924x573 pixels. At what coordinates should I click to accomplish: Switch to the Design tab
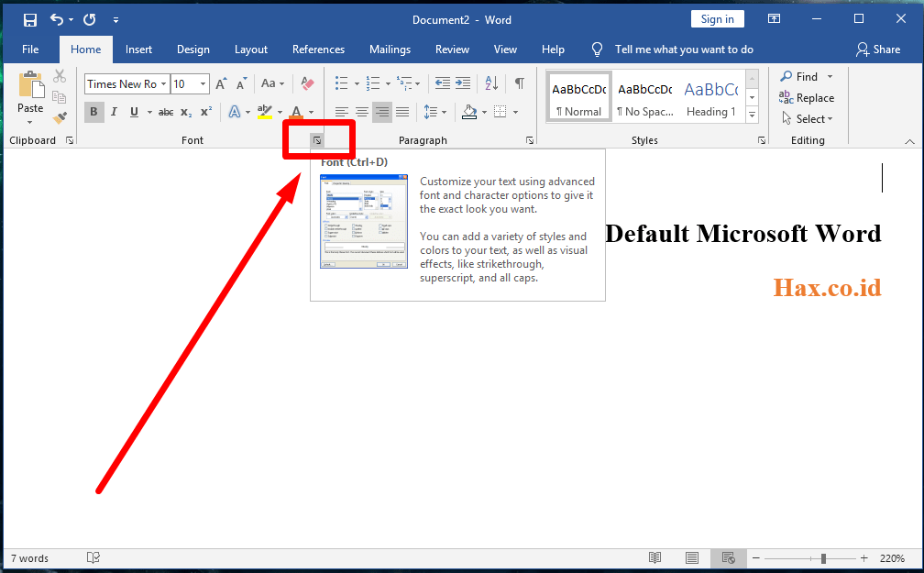coord(193,50)
